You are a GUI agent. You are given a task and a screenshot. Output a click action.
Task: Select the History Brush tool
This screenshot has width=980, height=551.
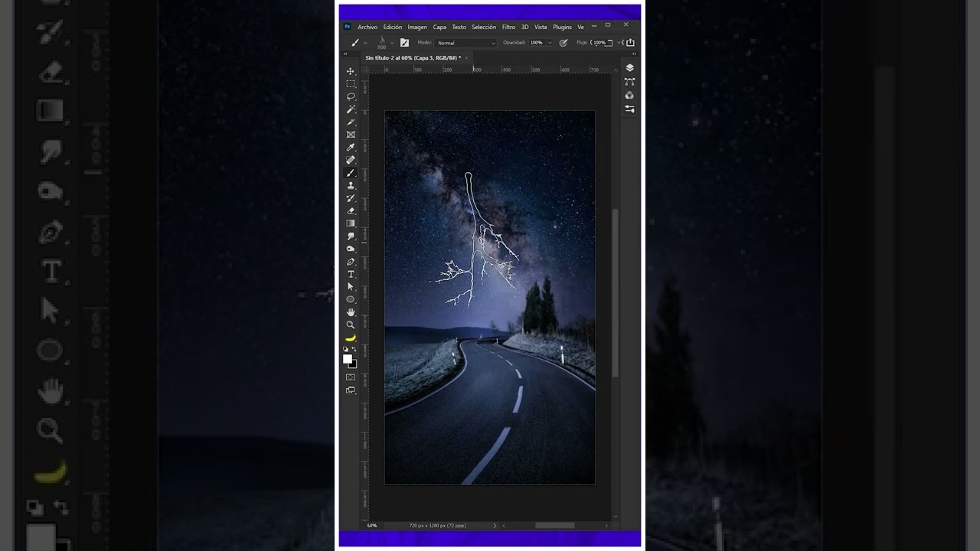click(x=351, y=198)
